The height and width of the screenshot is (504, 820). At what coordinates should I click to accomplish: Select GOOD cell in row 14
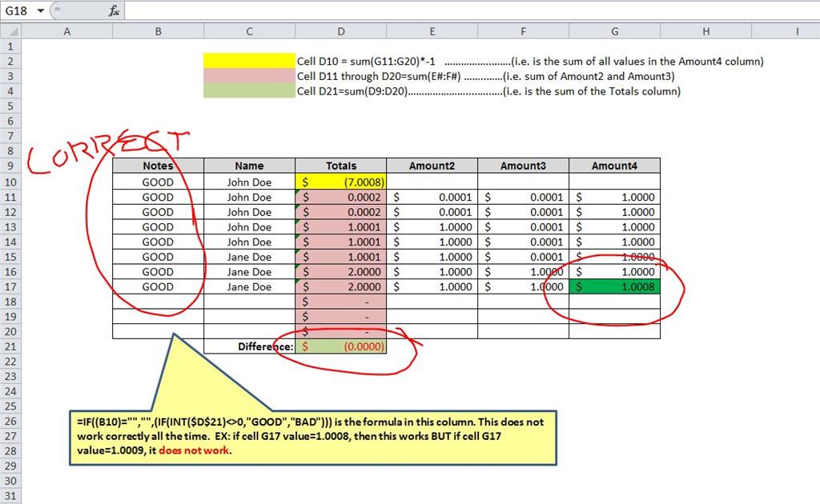[x=158, y=242]
